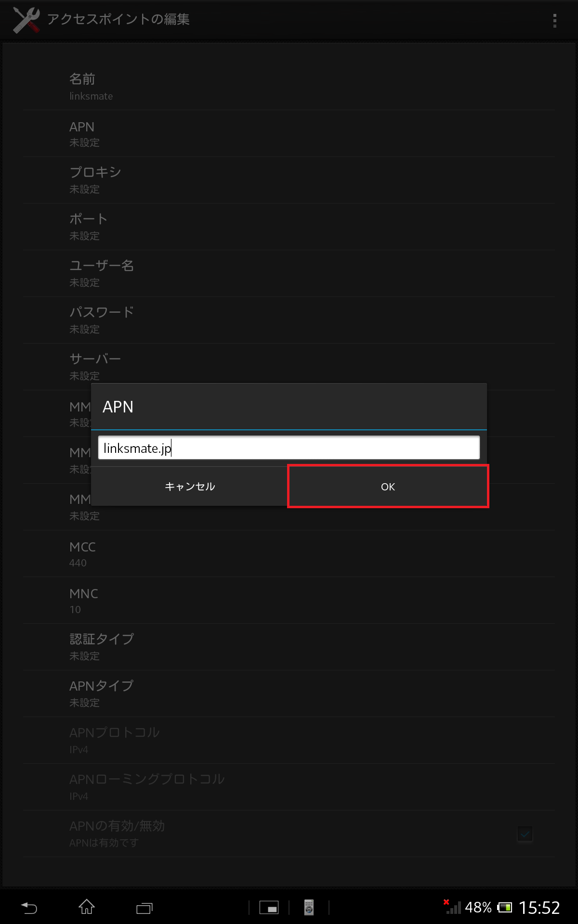This screenshot has width=578, height=924.
Task: Tap the remote control icon in navigation bar
Action: (309, 908)
